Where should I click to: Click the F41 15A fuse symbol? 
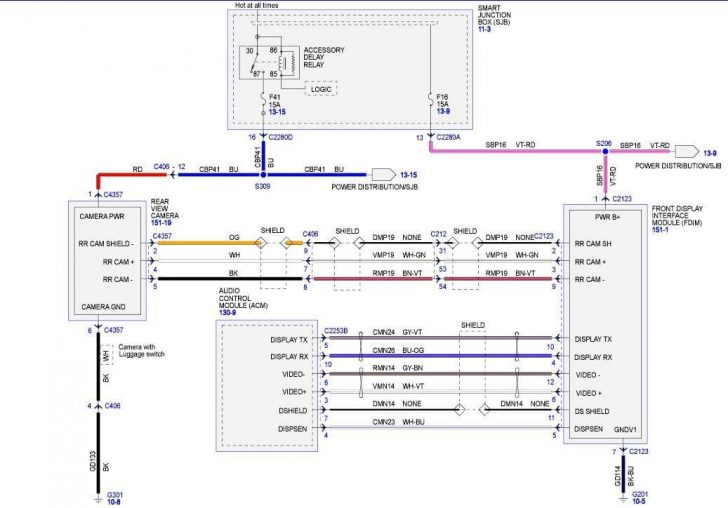point(263,98)
